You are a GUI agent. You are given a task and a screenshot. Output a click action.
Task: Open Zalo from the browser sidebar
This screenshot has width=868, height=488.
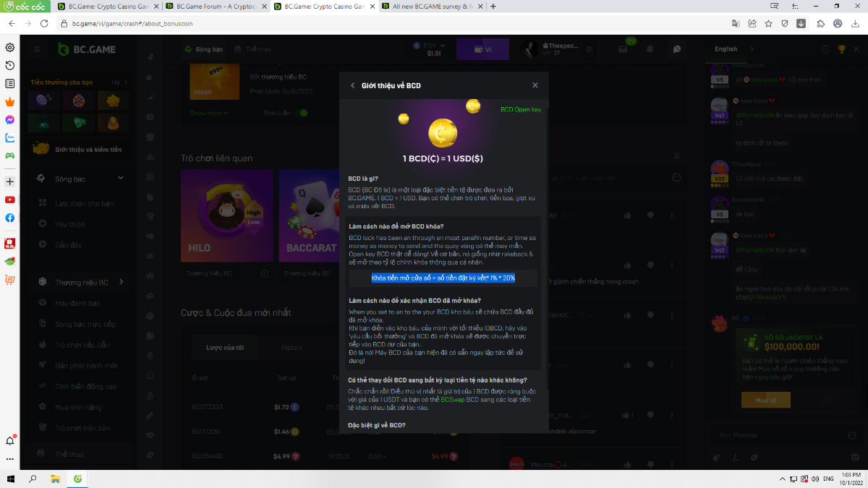coord(10,137)
